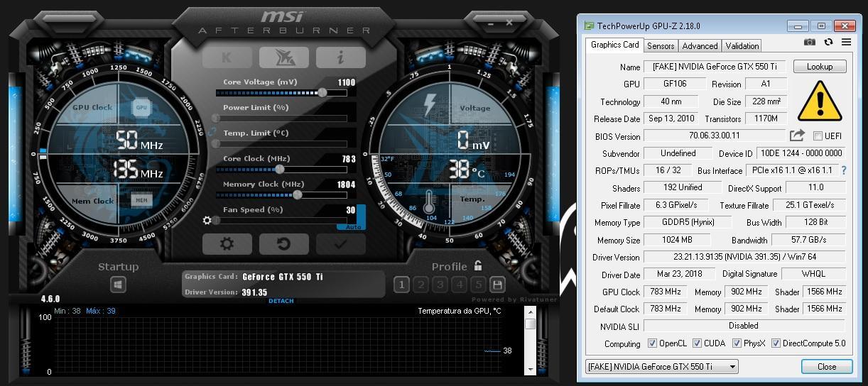Click the Driver Version field in GPU-Z
Image resolution: width=868 pixels, height=386 pixels.
[744, 257]
